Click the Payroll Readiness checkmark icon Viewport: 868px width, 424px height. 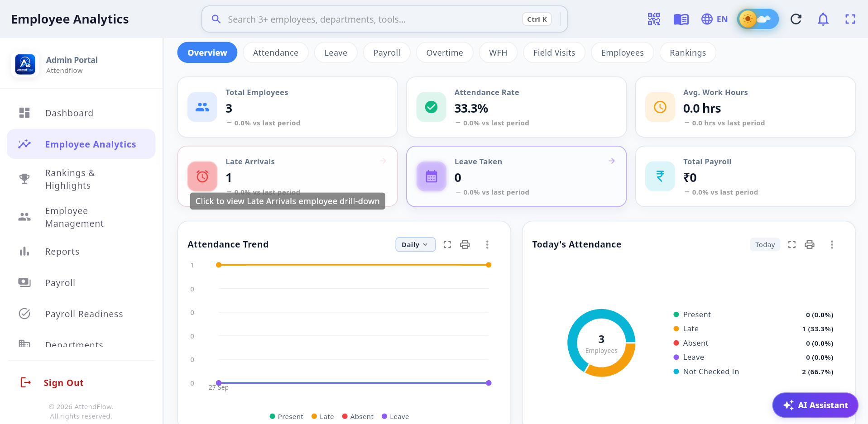(x=24, y=314)
